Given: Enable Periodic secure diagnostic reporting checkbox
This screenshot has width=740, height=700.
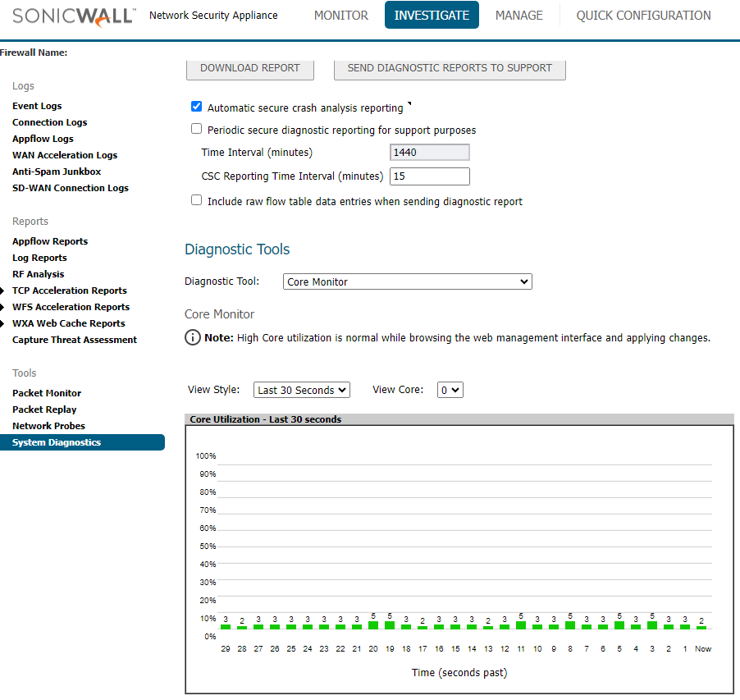Looking at the screenshot, I should [x=196, y=129].
